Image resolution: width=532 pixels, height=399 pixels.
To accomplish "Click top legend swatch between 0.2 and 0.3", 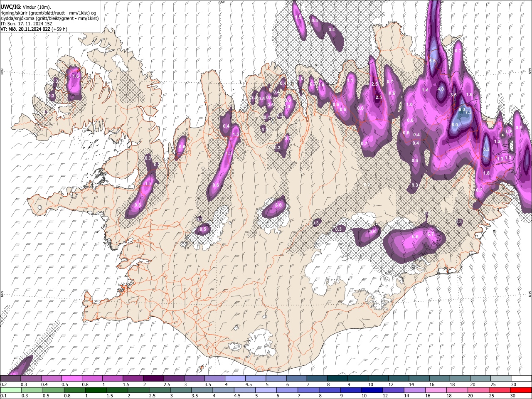I will pos(10,378).
